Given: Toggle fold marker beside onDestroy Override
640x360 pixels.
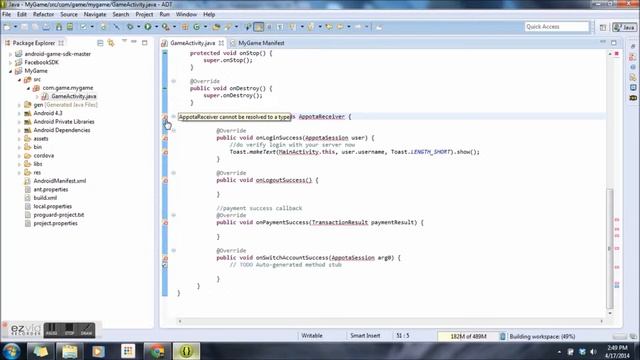Looking at the screenshot, I should [x=174, y=81].
